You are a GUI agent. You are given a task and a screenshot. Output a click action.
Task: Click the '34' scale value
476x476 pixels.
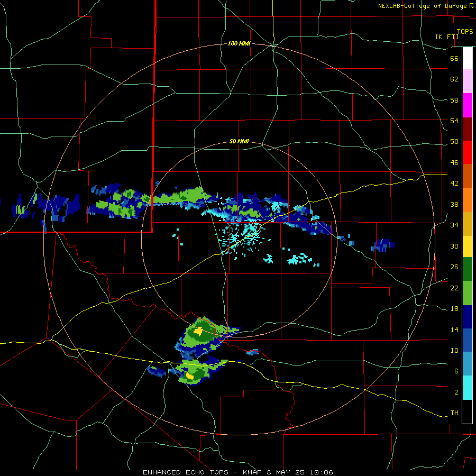(454, 225)
